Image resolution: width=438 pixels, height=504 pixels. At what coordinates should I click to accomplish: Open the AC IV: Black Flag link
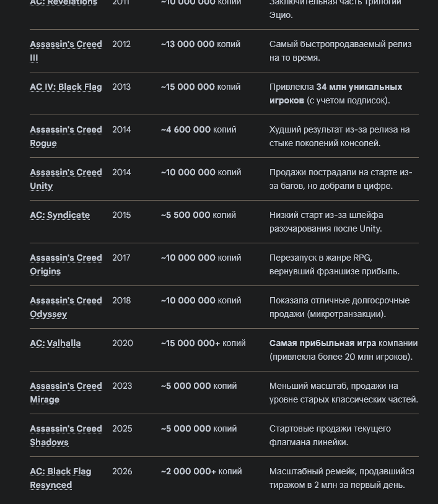coord(66,87)
